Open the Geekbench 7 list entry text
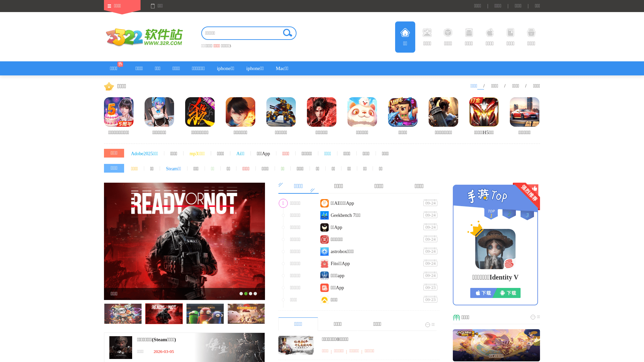The height and width of the screenshot is (362, 644). pyautogui.click(x=345, y=215)
